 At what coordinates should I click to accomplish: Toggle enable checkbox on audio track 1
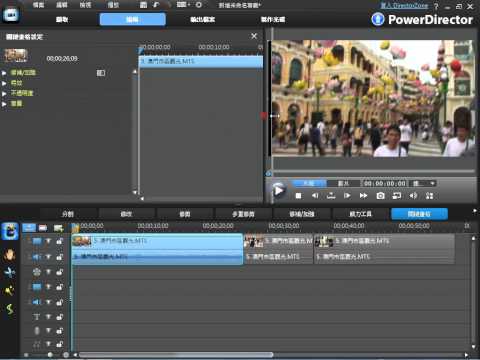tap(48, 257)
